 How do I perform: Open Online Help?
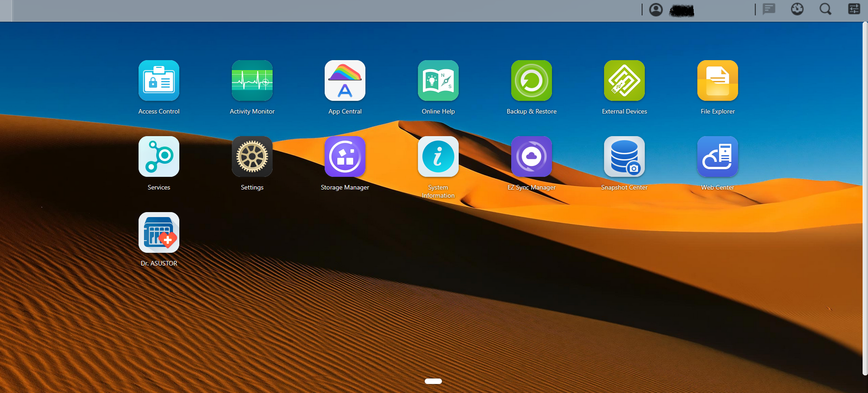coord(438,80)
